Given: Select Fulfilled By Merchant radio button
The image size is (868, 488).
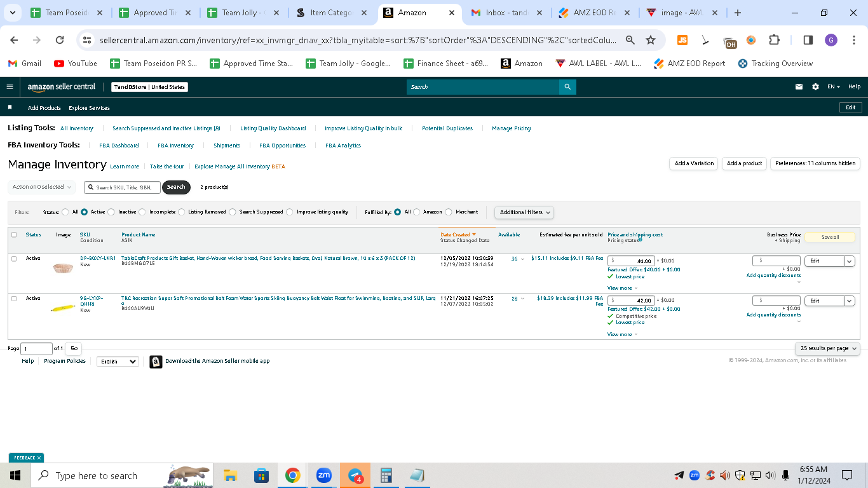Looking at the screenshot, I should coord(449,212).
